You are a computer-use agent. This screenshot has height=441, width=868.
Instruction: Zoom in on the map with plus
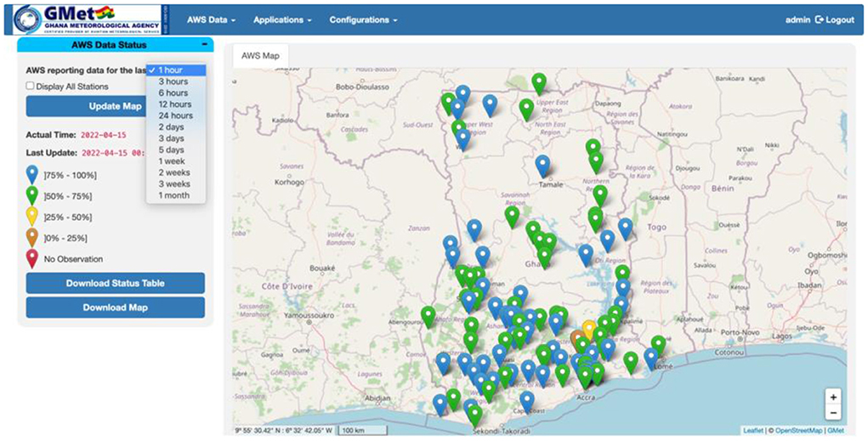(833, 398)
